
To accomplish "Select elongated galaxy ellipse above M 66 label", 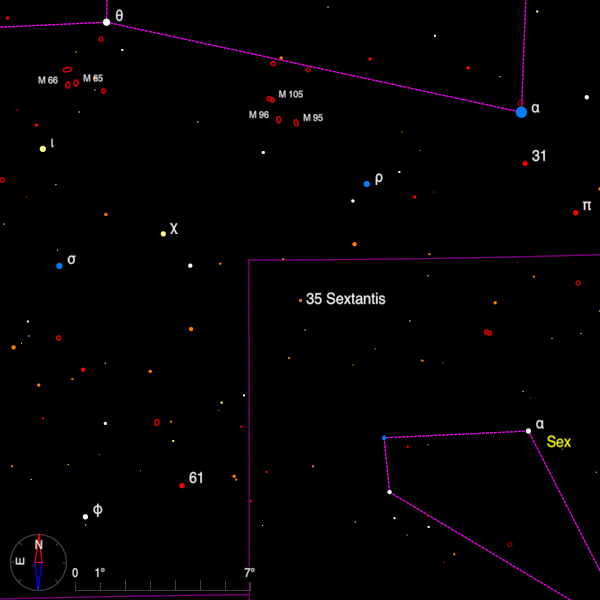I will point(67,70).
